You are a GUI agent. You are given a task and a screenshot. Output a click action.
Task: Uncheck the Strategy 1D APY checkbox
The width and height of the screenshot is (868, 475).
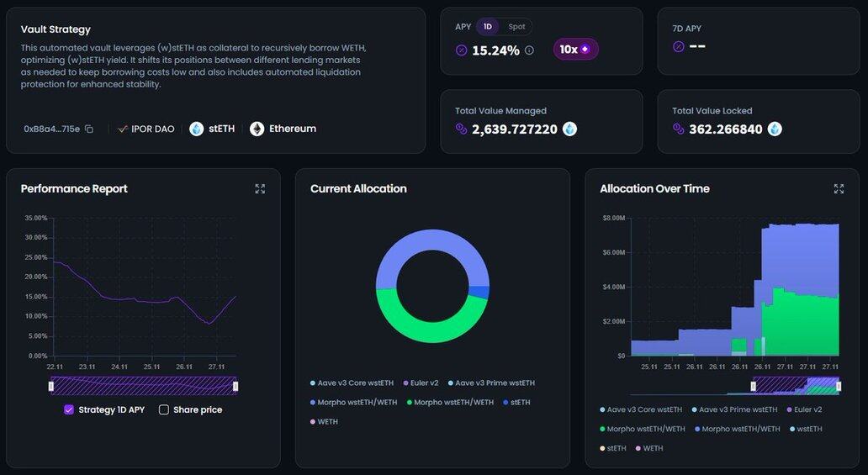(69, 410)
